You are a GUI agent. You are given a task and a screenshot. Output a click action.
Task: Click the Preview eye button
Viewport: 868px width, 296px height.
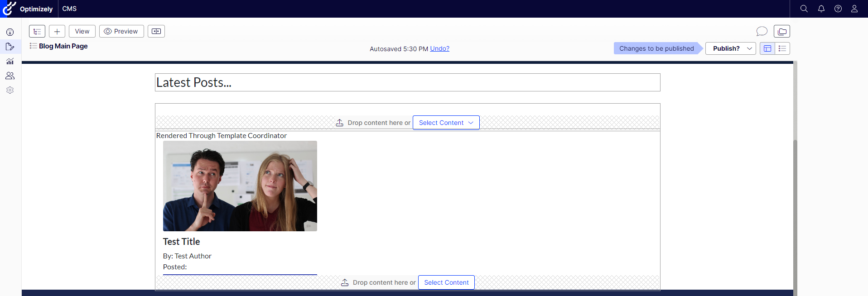(121, 31)
